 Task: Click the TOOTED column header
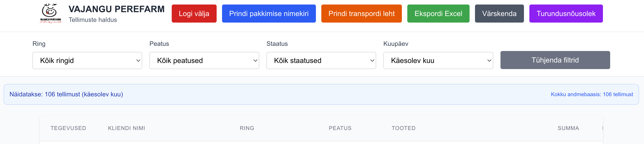click(x=403, y=128)
